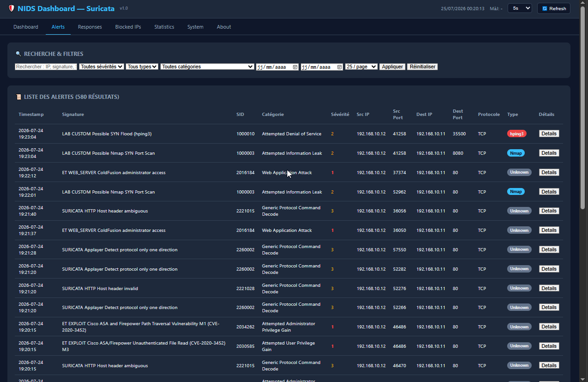Go to the Blocked IPs tab
Viewport: 588px width, 382px height.
[128, 27]
